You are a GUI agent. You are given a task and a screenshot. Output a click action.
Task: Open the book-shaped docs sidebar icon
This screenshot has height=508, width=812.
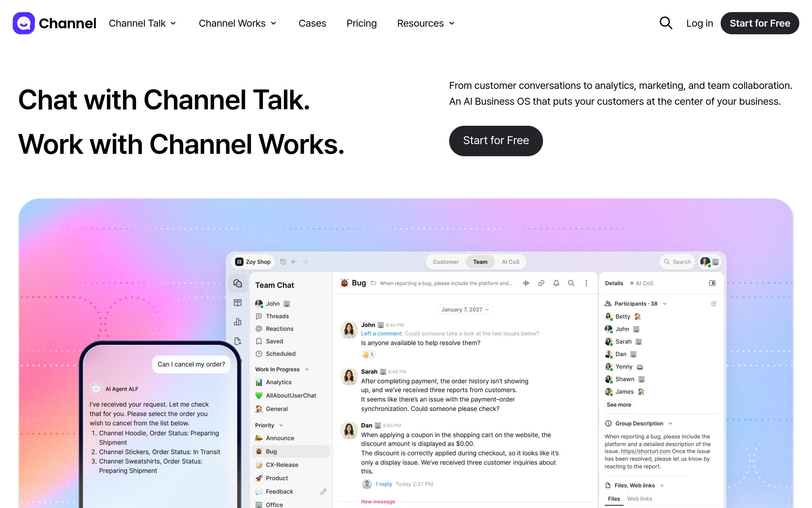(238, 303)
